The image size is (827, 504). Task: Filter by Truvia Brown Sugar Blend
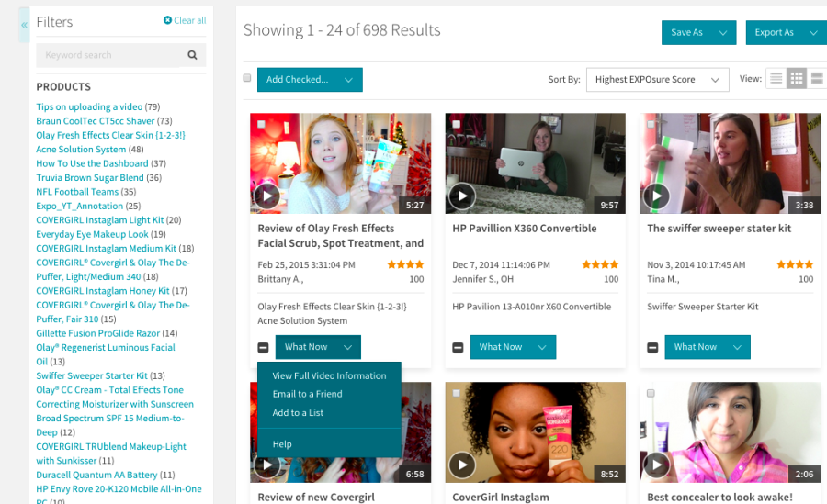90,178
